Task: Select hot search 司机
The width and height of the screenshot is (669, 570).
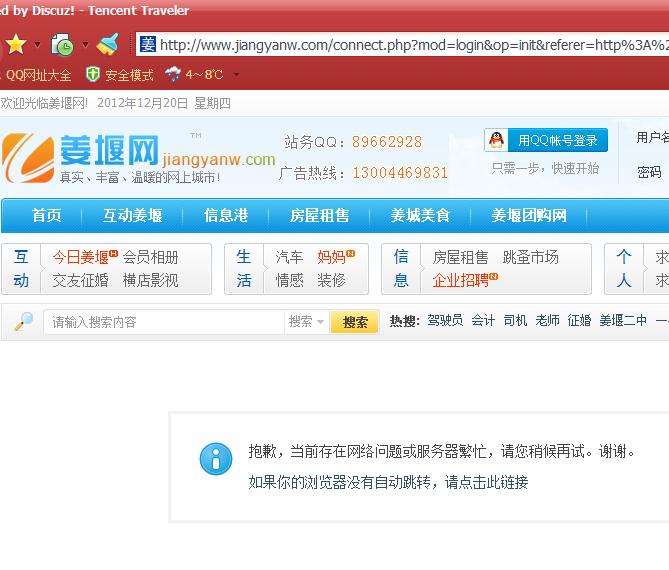Action: 515,320
